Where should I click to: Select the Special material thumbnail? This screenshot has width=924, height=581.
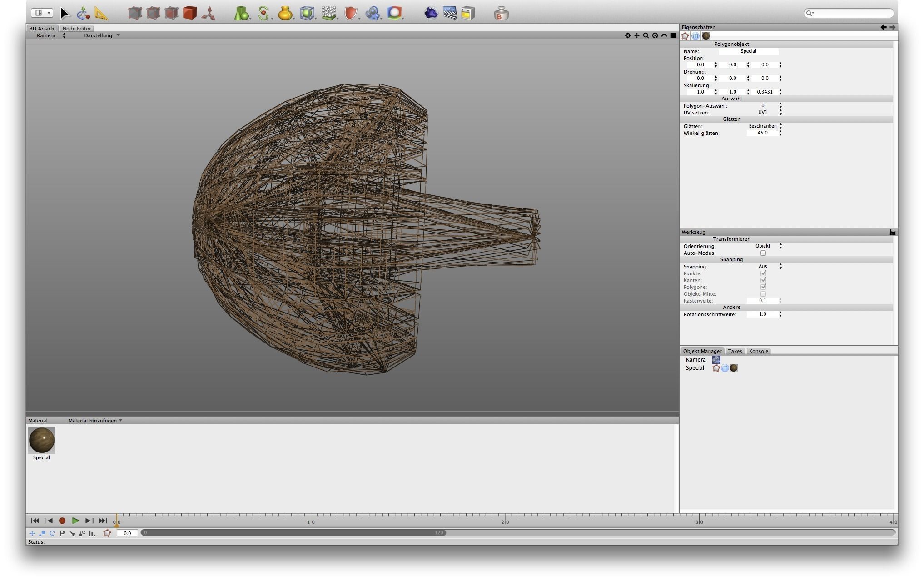coord(41,440)
